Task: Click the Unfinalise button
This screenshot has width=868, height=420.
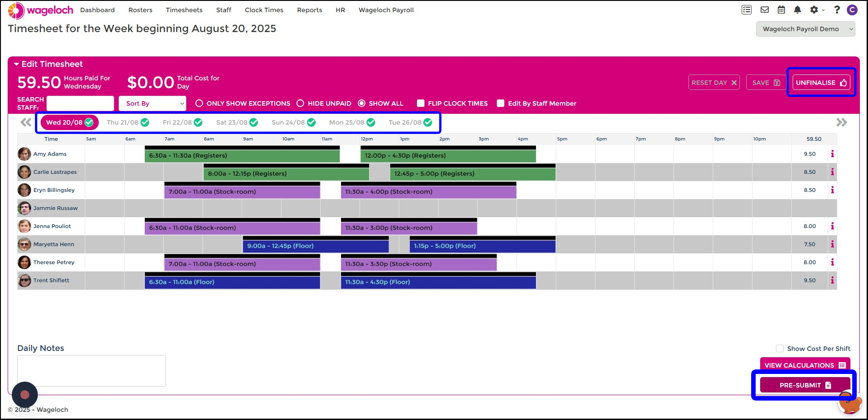Action: [821, 83]
